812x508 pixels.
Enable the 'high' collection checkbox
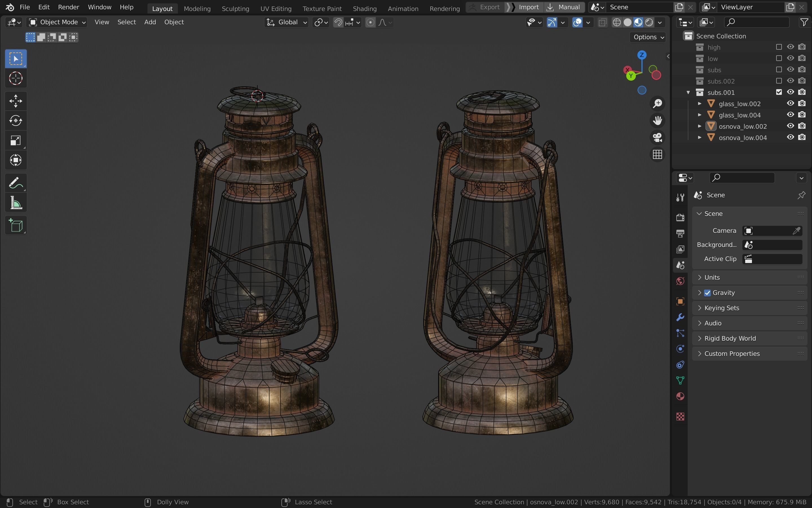point(779,47)
